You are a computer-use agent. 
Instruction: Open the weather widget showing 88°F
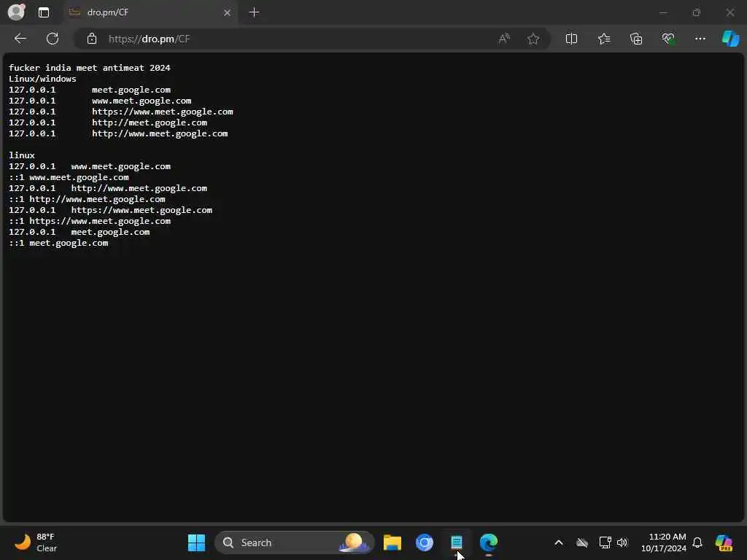coord(35,542)
